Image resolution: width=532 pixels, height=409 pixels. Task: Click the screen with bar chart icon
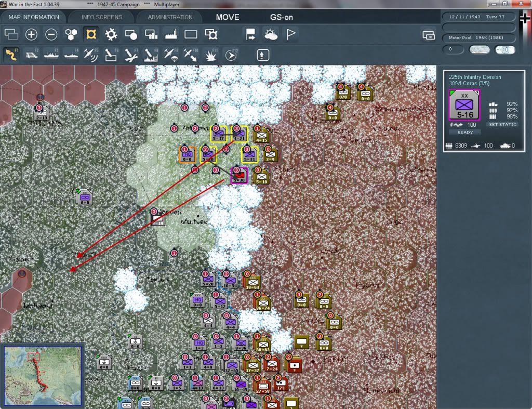pyautogui.click(x=151, y=34)
